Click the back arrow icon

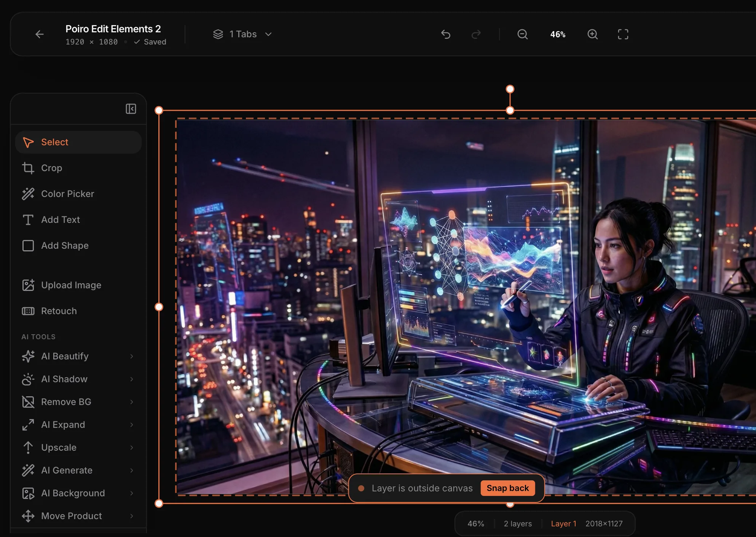40,34
